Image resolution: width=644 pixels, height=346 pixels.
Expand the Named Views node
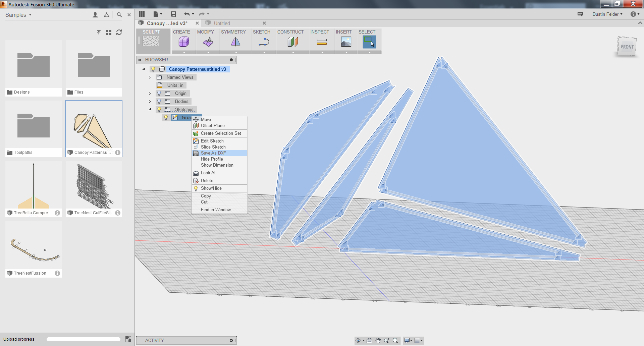coord(150,77)
